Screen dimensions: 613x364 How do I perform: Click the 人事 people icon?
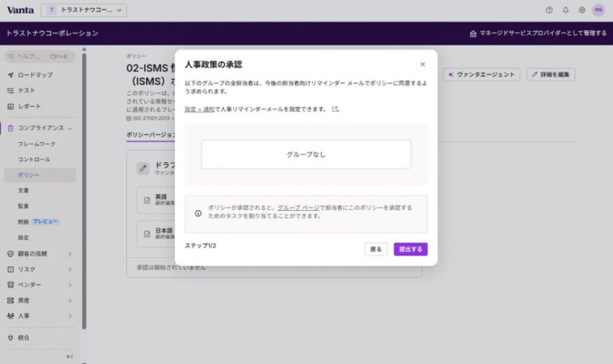pyautogui.click(x=10, y=316)
